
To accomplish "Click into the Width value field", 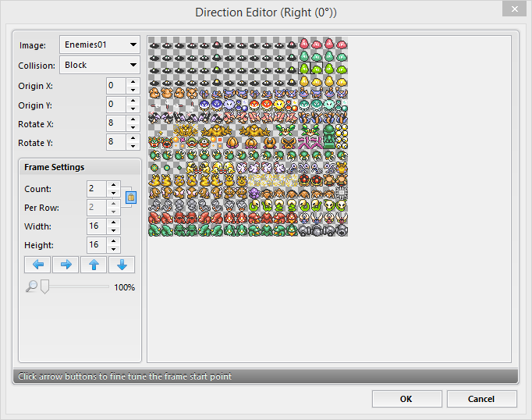I will tap(97, 226).
